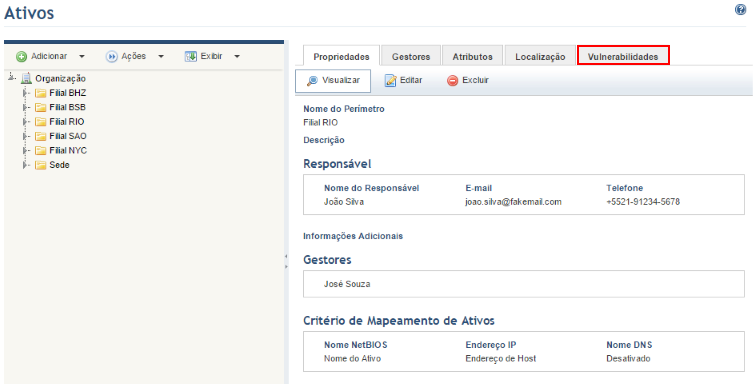756x384 pixels.
Task: Expand the Filial NYC node
Action: click(27, 151)
